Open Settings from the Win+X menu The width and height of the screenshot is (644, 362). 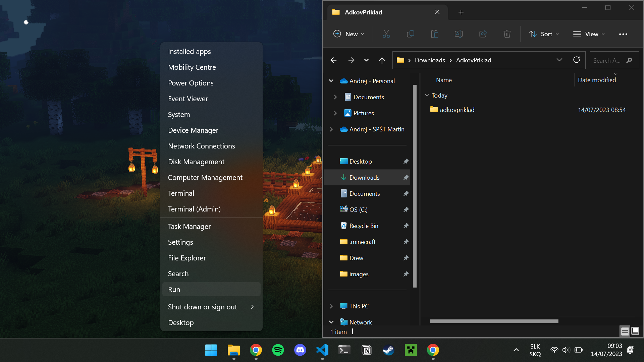tap(211, 242)
